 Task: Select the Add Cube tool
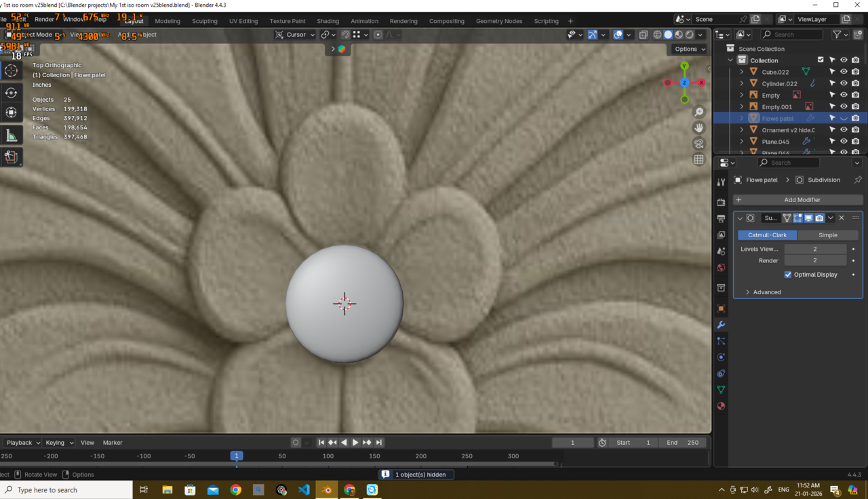coord(11,157)
